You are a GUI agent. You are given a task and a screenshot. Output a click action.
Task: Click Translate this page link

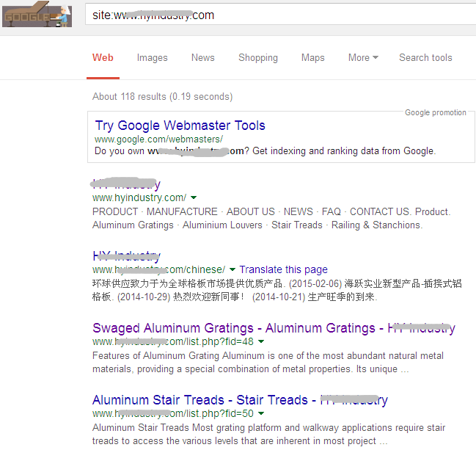tap(284, 269)
